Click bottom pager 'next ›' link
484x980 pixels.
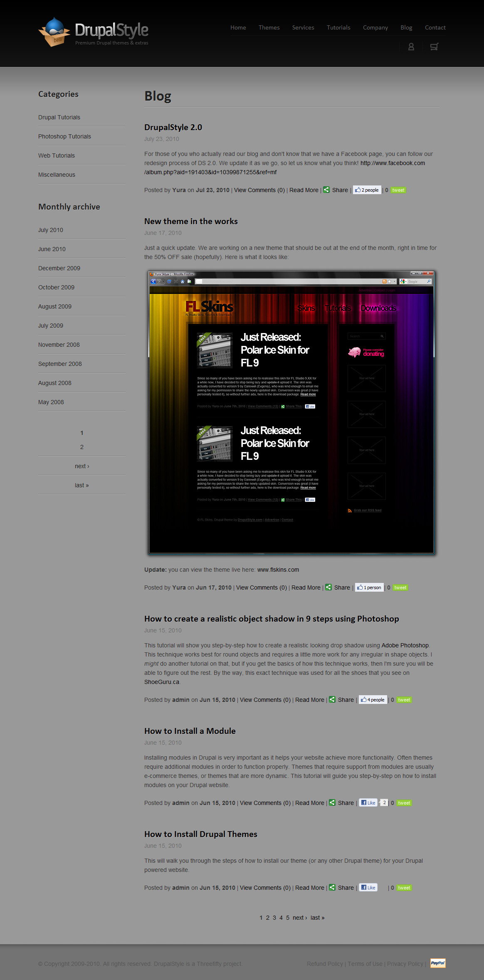300,918
